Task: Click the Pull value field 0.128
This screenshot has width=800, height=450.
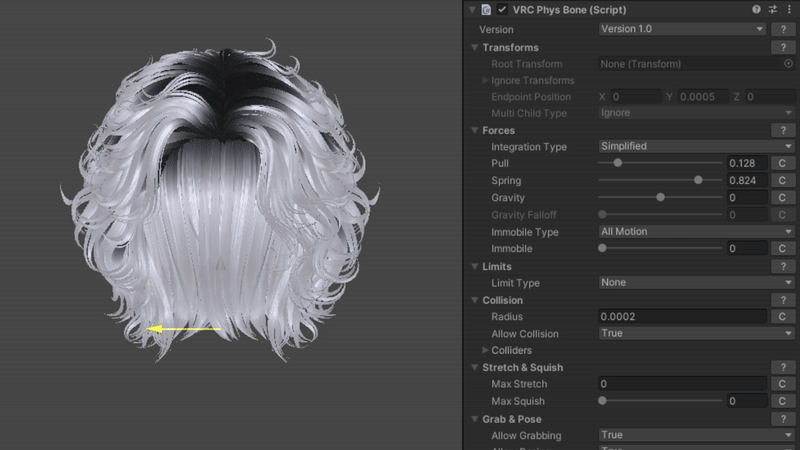Action: [x=747, y=163]
